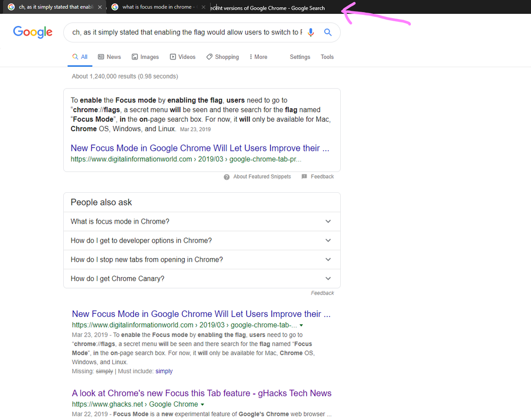Click the Google favicon on the first browser tab
Screen dimensions: 531x420
click(11, 7)
